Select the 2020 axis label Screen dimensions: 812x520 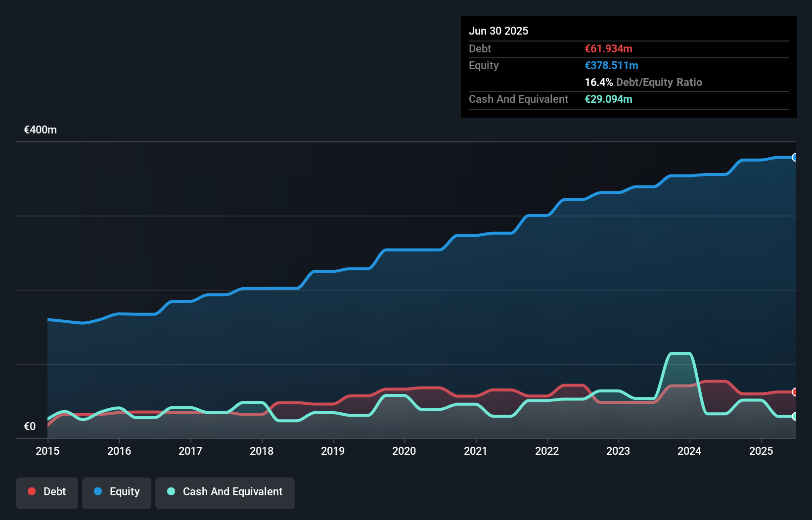[x=404, y=451]
